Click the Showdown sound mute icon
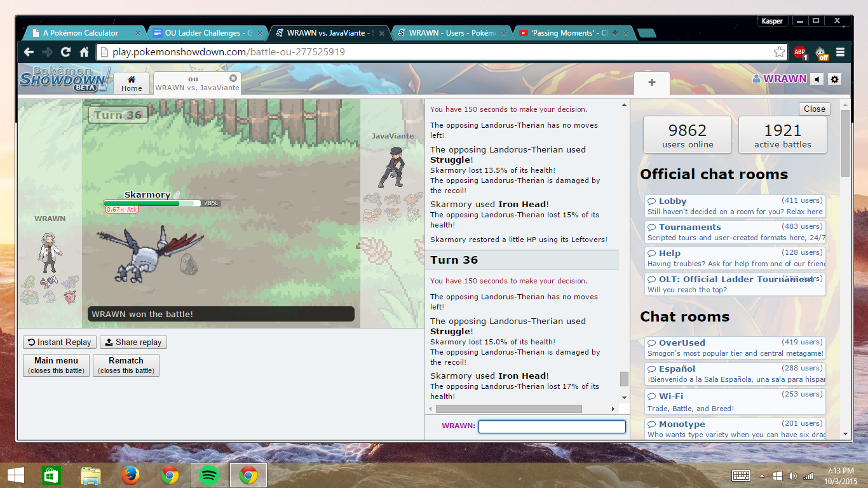This screenshot has height=488, width=868. tap(817, 79)
